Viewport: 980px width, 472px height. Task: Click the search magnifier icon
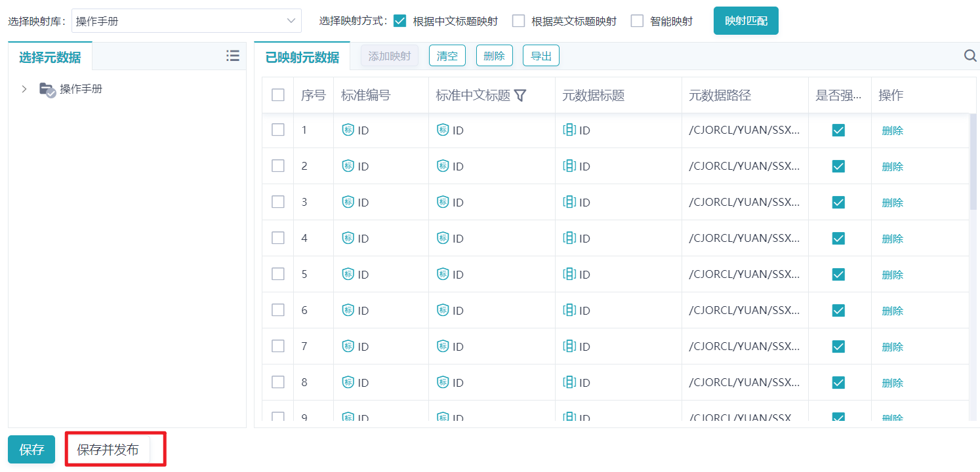(970, 56)
